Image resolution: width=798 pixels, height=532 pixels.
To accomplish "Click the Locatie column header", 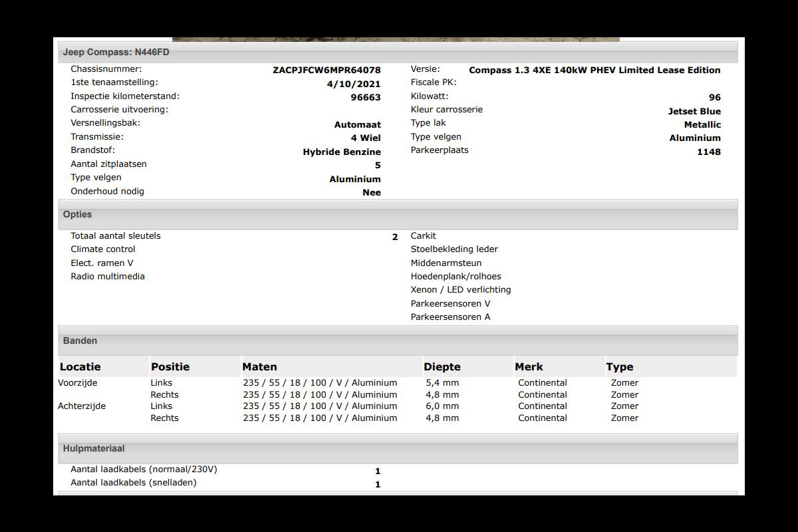I will click(x=80, y=367).
